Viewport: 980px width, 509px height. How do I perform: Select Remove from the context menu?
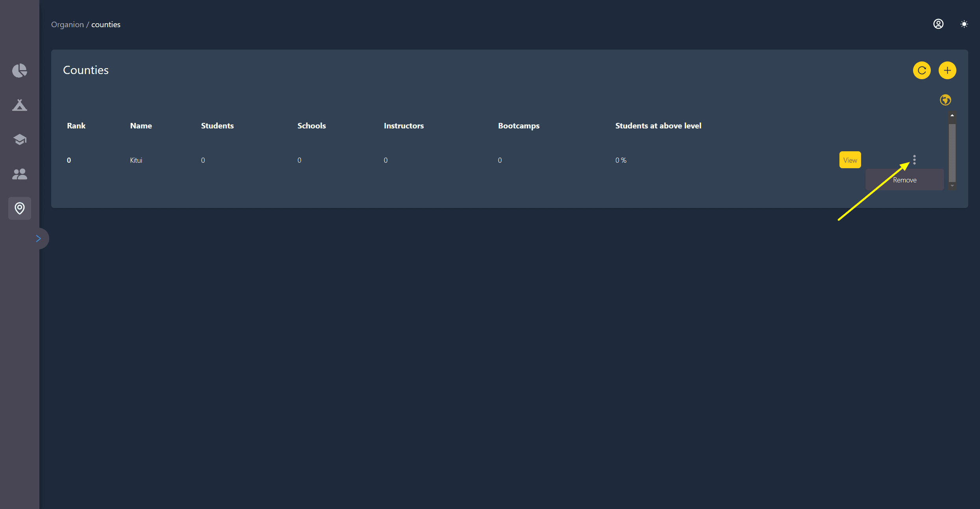pyautogui.click(x=904, y=179)
